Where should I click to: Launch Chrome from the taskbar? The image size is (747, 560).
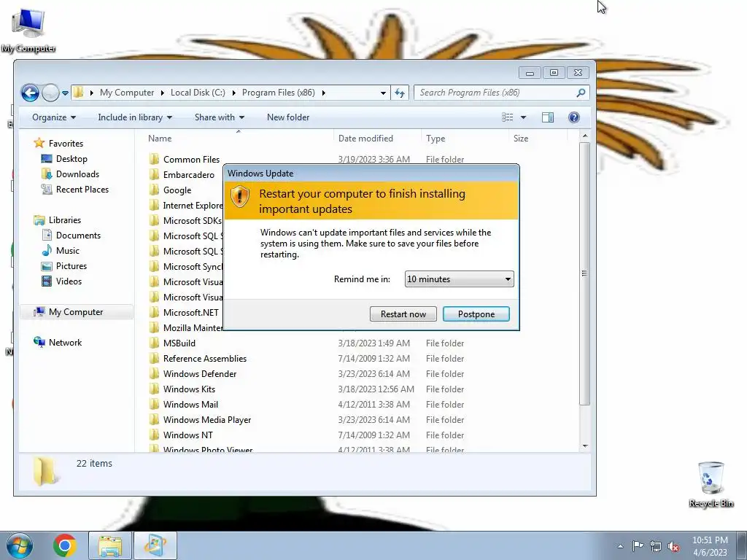coord(65,545)
